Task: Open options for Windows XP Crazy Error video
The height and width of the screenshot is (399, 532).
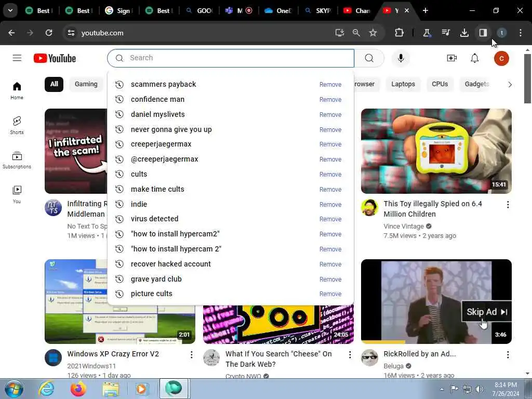Action: [x=192, y=354]
